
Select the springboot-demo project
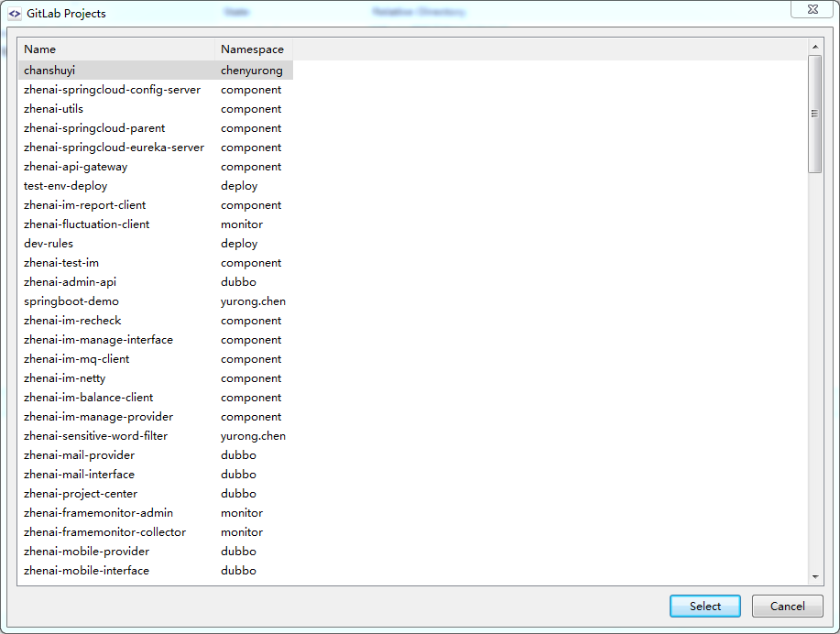click(x=71, y=301)
